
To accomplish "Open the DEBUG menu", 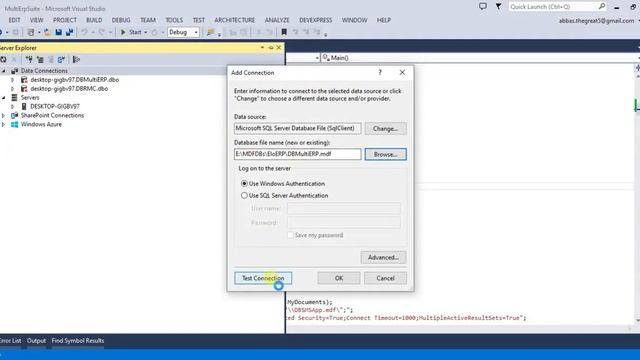I will click(121, 20).
